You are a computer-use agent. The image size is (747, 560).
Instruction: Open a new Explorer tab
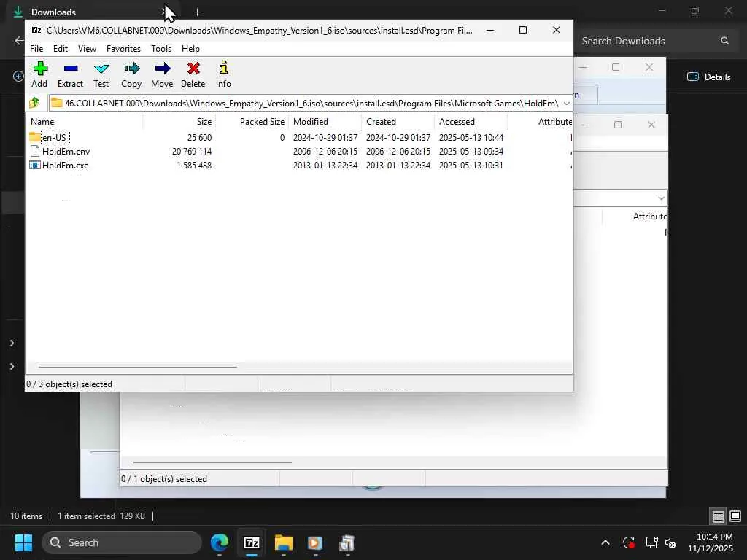[x=197, y=12]
